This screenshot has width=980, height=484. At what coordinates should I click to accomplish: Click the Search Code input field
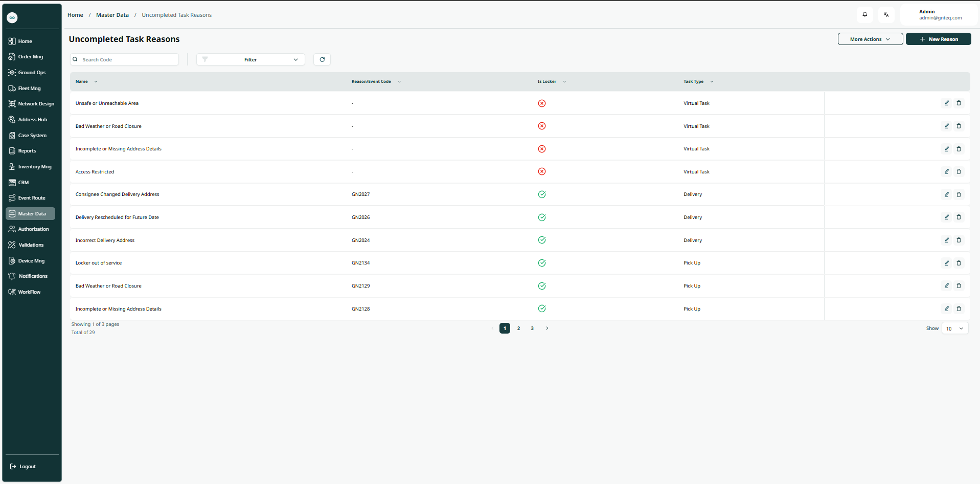click(x=128, y=60)
